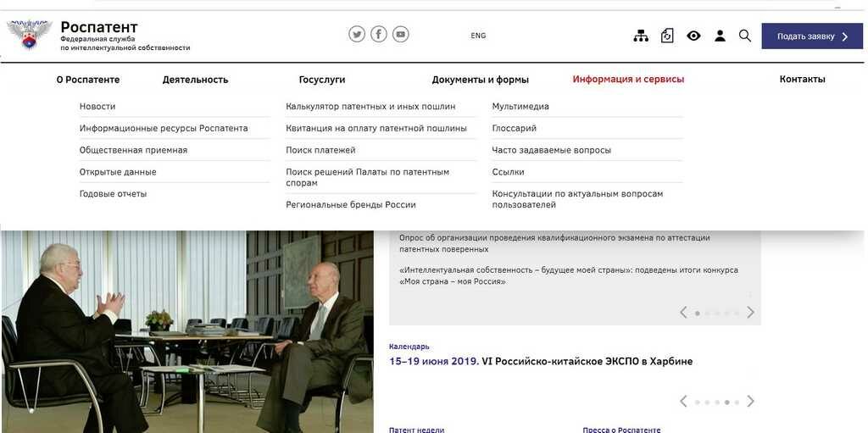Open Rospatent Facebook page icon
This screenshot has height=433, width=868.
click(379, 35)
